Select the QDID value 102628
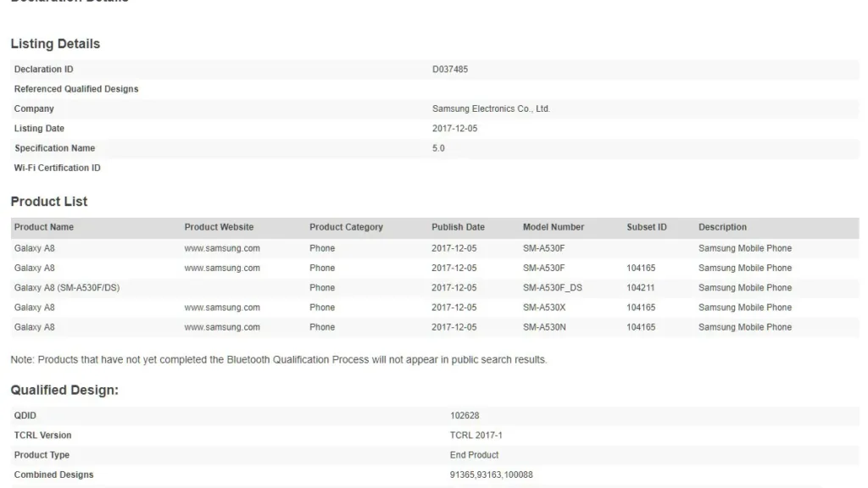Image resolution: width=868 pixels, height=488 pixels. coord(465,415)
